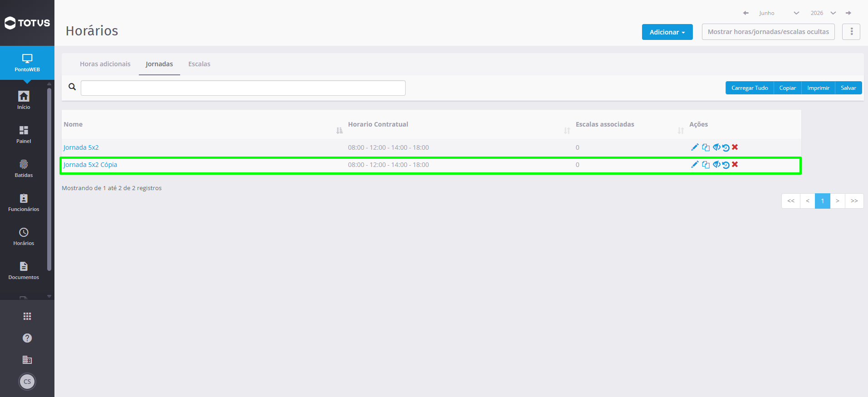The image size is (868, 397).
Task: Duplicate Jornada 5x2 Cópia using copy icon
Action: pos(706,164)
